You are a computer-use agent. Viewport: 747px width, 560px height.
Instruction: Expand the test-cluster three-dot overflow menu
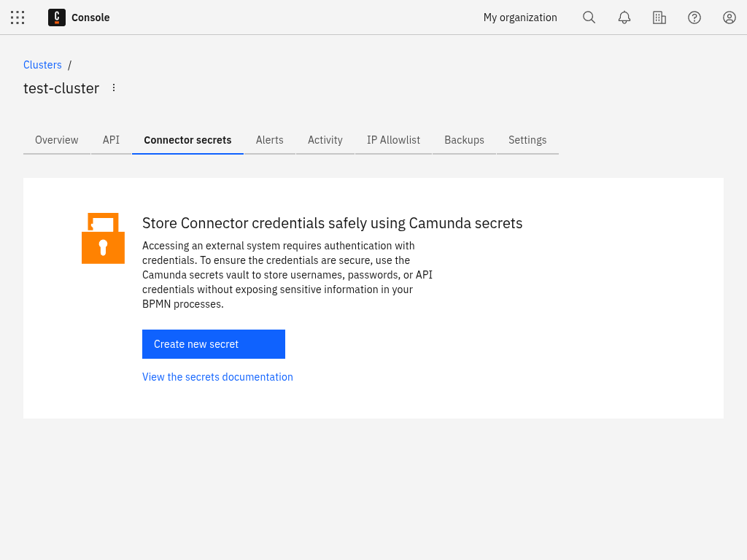pyautogui.click(x=114, y=87)
